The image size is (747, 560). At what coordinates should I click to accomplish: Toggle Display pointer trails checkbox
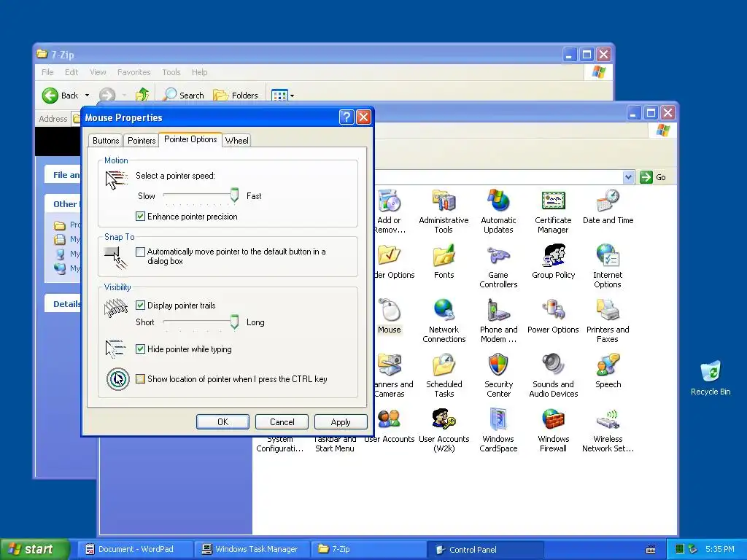140,306
